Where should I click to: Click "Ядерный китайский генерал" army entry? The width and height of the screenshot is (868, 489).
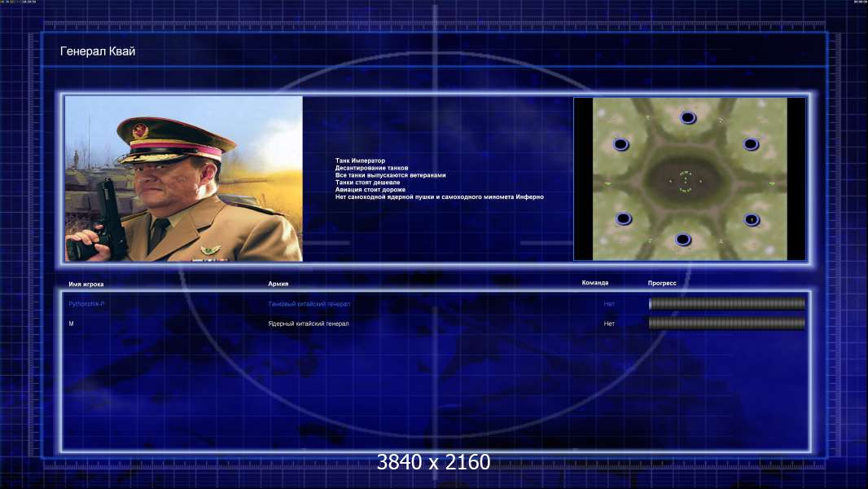[309, 324]
